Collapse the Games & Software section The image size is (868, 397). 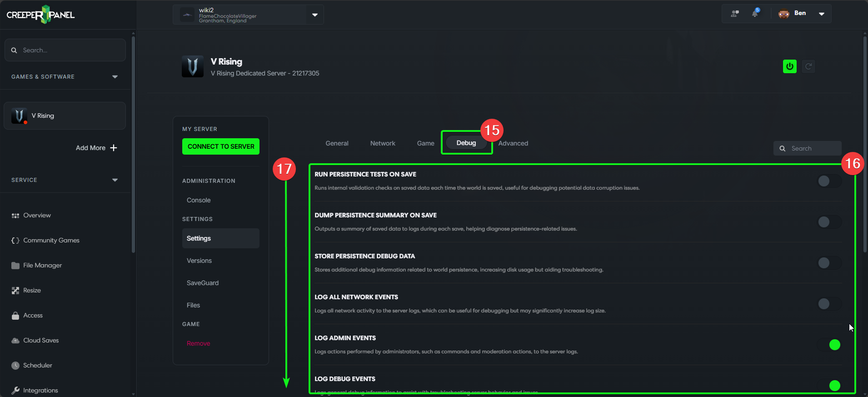(115, 77)
